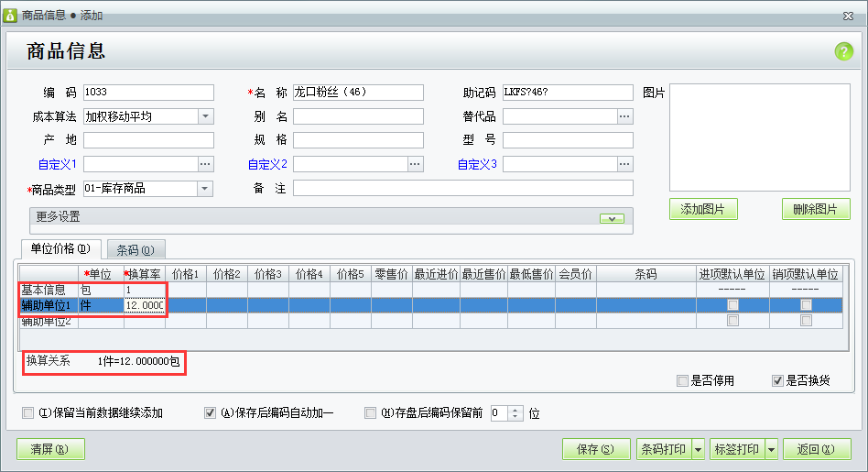Enable the 是否停用 checkbox
This screenshot has width=868, height=472.
[x=682, y=380]
